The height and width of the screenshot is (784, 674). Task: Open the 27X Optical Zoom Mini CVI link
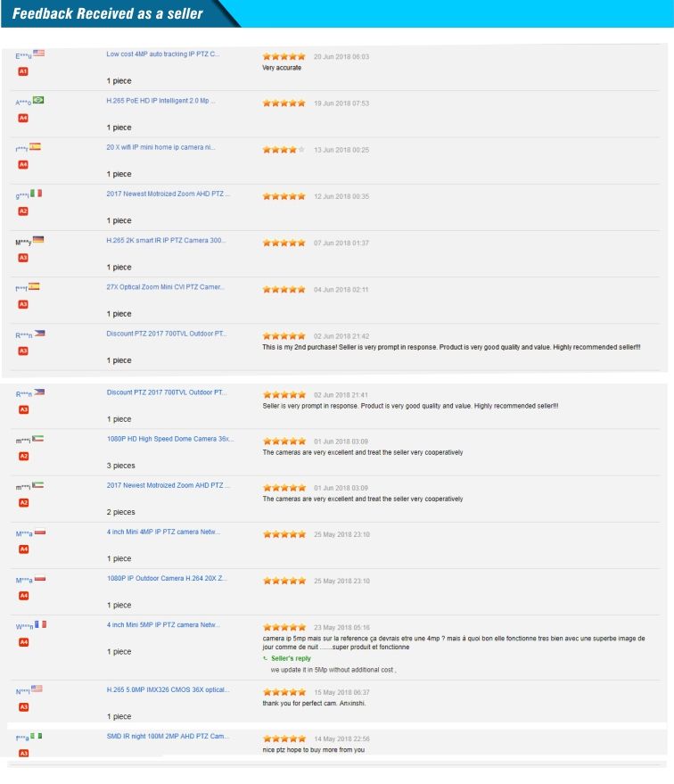tap(161, 286)
